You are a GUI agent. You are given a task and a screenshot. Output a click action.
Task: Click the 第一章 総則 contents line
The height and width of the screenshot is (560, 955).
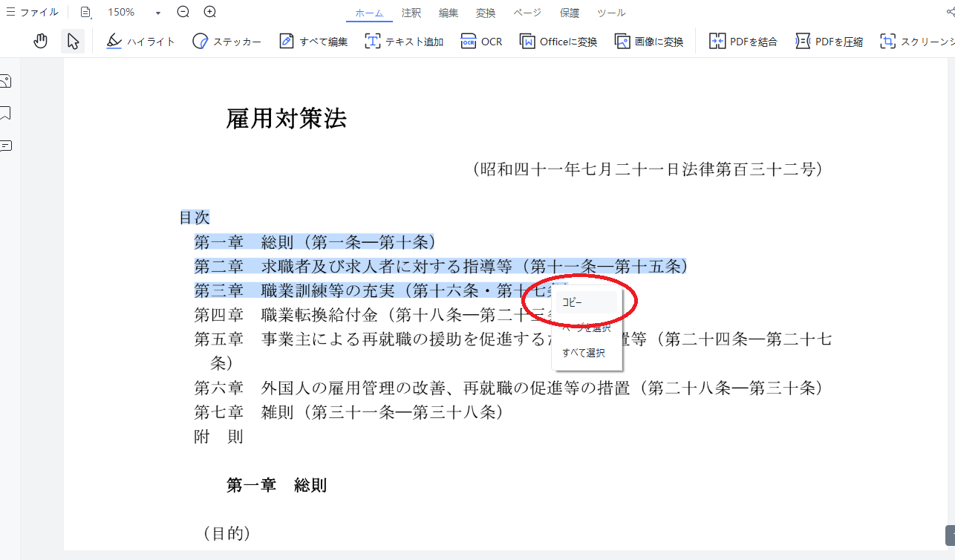coord(315,242)
